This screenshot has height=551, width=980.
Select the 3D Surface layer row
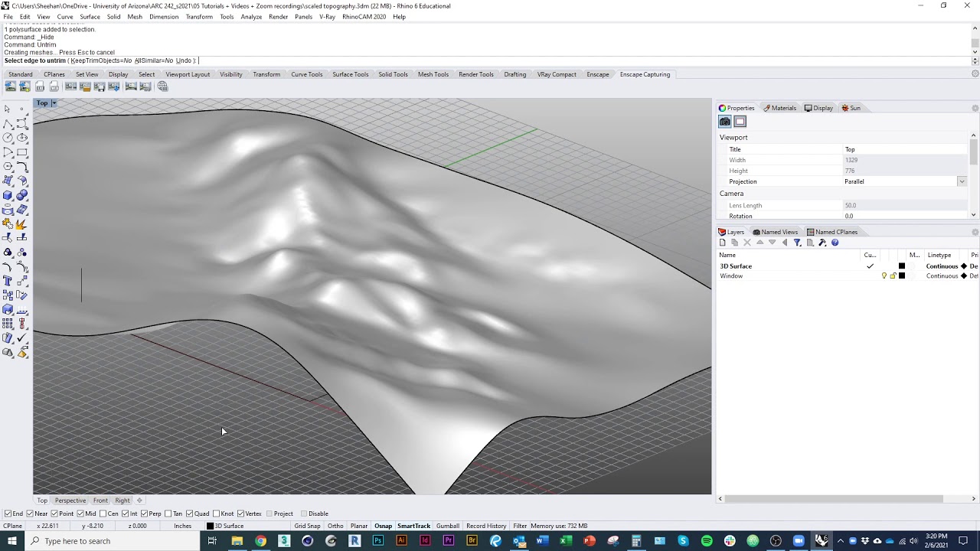pos(848,266)
